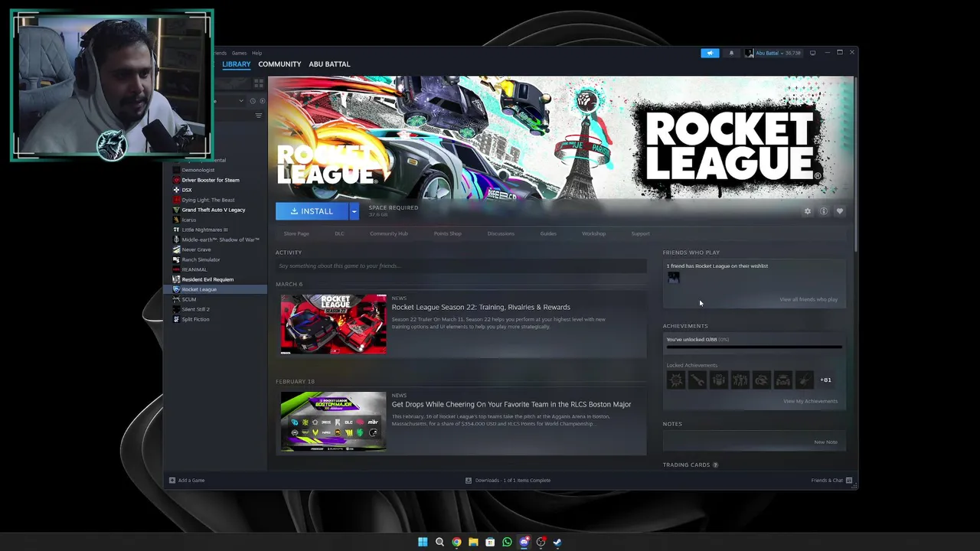Viewport: 980px width, 551px height.
Task: Open RLCS Boston Major news thumbnail
Action: 333,422
